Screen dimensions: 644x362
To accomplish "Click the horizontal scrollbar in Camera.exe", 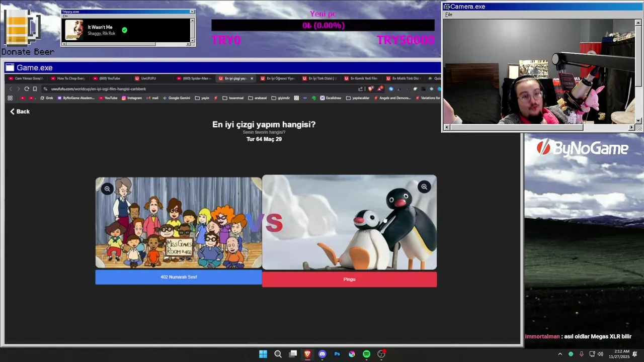I will 539,128.
